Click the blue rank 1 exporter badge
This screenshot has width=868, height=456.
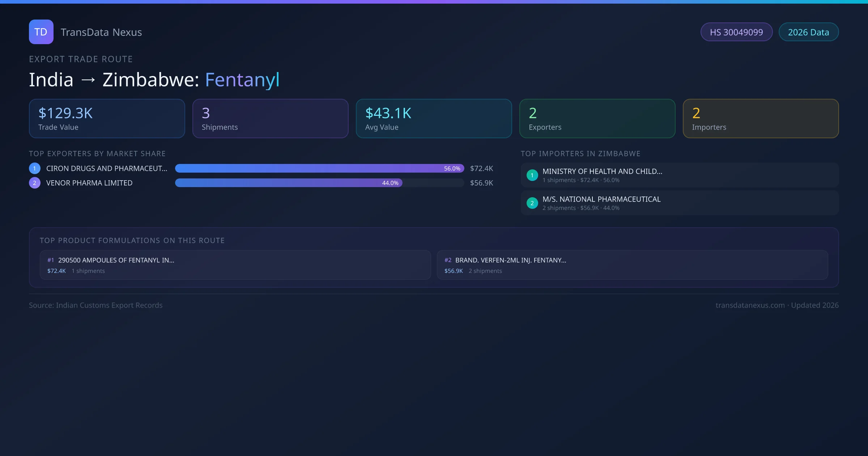click(35, 168)
